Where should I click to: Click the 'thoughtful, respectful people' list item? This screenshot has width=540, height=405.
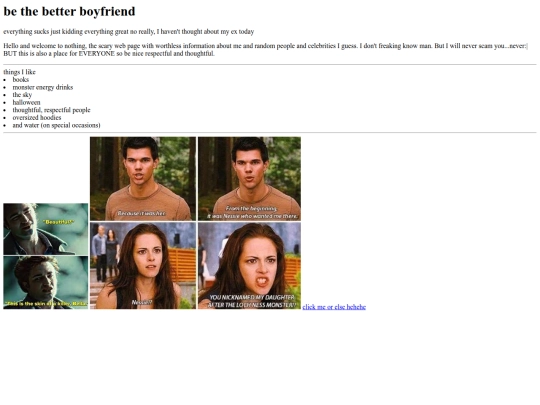tap(52, 110)
